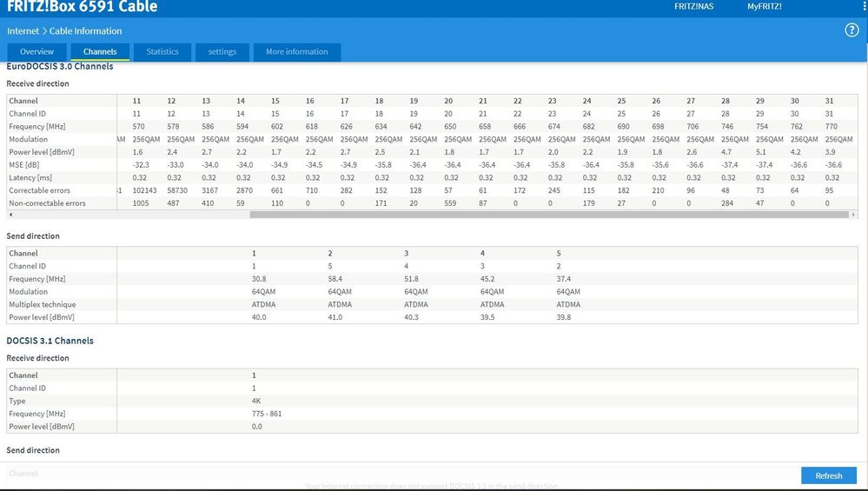This screenshot has height=491, width=868.
Task: Click non-correctable errors value 1005
Action: (141, 203)
